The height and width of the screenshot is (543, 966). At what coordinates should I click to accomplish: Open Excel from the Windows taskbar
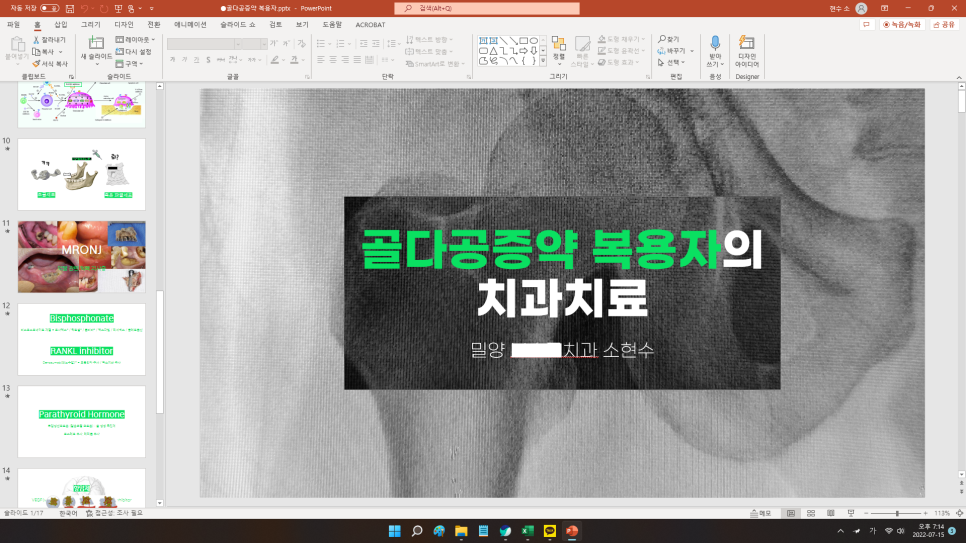click(x=527, y=531)
